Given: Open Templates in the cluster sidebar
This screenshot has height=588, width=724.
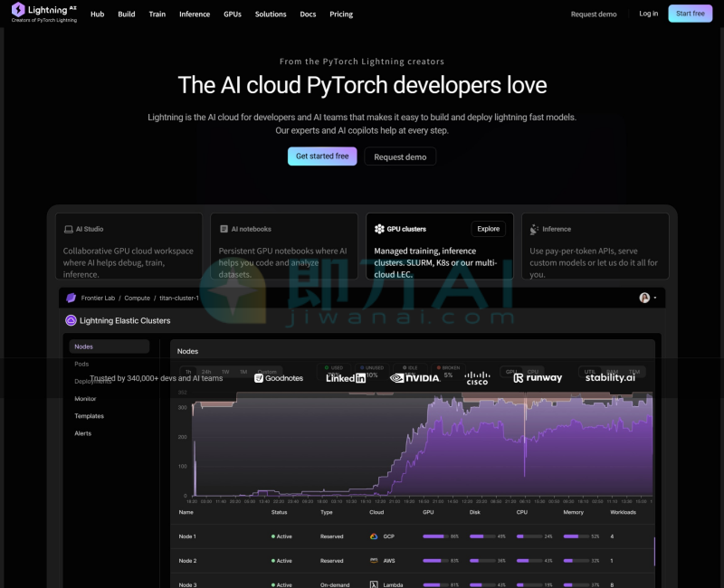Looking at the screenshot, I should click(x=89, y=416).
